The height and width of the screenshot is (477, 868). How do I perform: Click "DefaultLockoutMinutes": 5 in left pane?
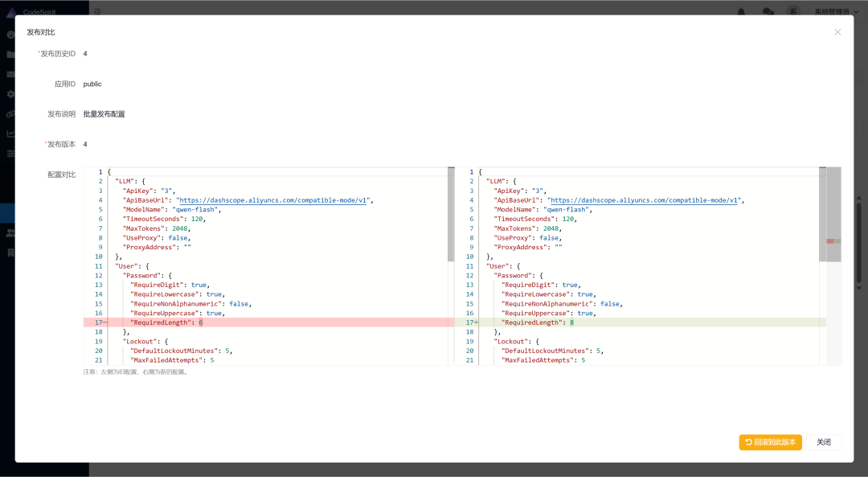pyautogui.click(x=181, y=351)
